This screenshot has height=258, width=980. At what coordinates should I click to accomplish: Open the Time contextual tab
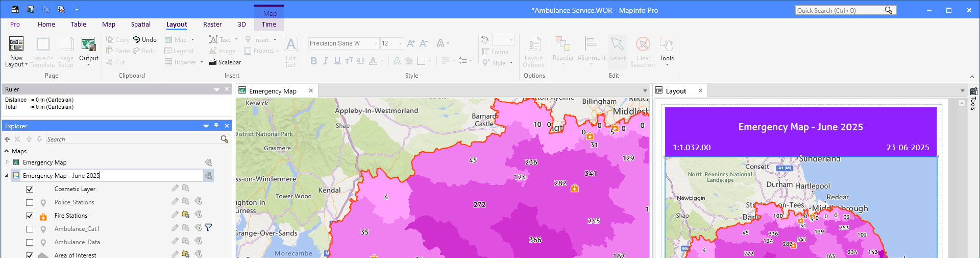coord(269,25)
